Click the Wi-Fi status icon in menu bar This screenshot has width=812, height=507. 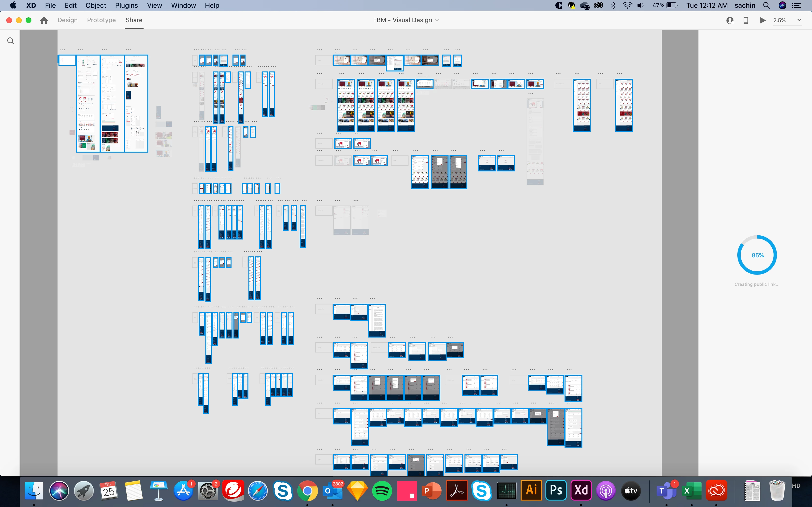[x=627, y=5]
